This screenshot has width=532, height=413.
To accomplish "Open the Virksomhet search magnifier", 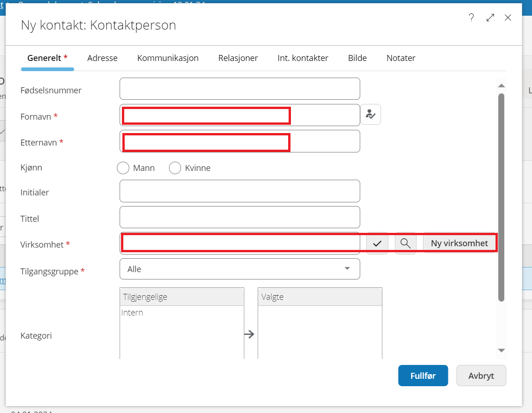I will [x=405, y=243].
